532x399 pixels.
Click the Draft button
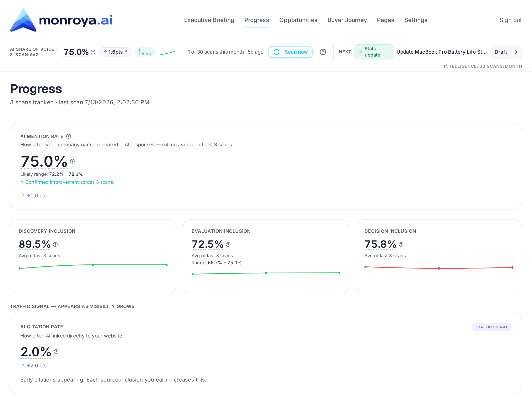506,52
